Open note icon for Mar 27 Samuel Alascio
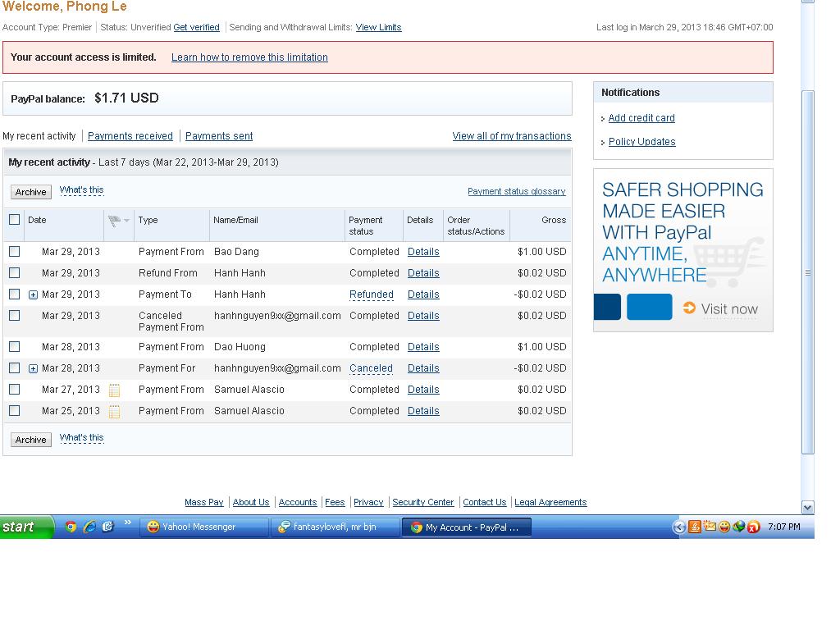Image resolution: width=840 pixels, height=630 pixels. 114,390
